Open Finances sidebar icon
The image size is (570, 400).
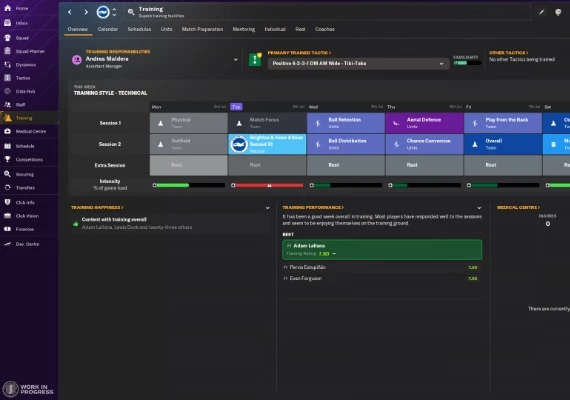[x=8, y=229]
